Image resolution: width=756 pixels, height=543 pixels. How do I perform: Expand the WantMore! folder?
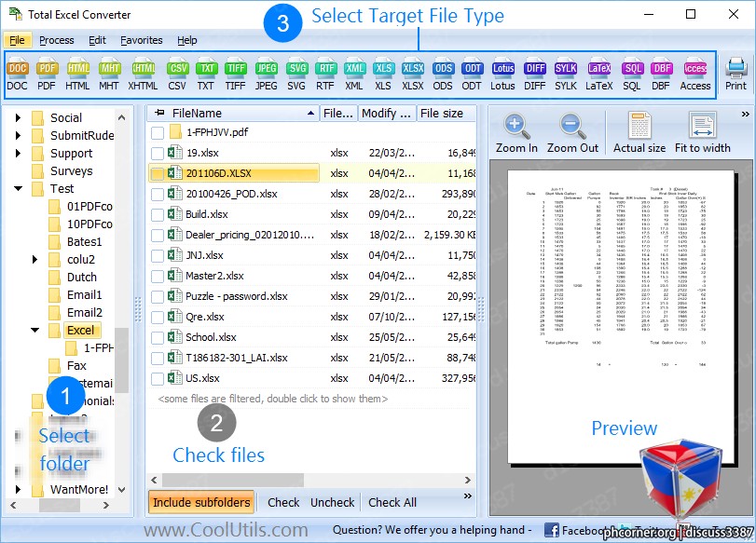pos(18,490)
